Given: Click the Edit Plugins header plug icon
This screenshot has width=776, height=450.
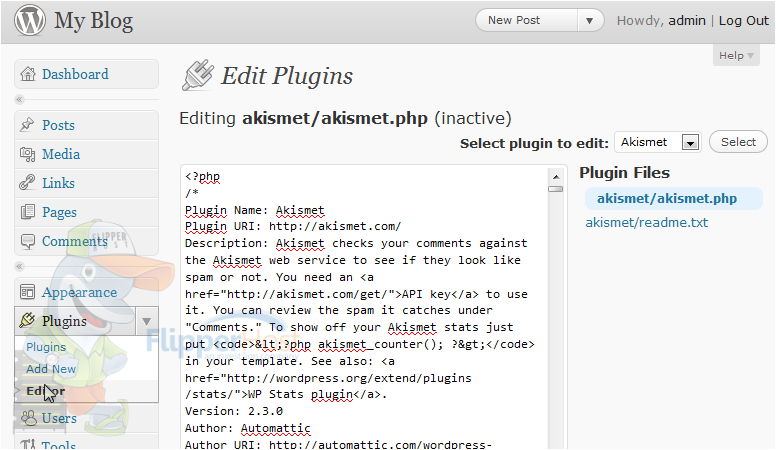Looking at the screenshot, I should [x=198, y=75].
